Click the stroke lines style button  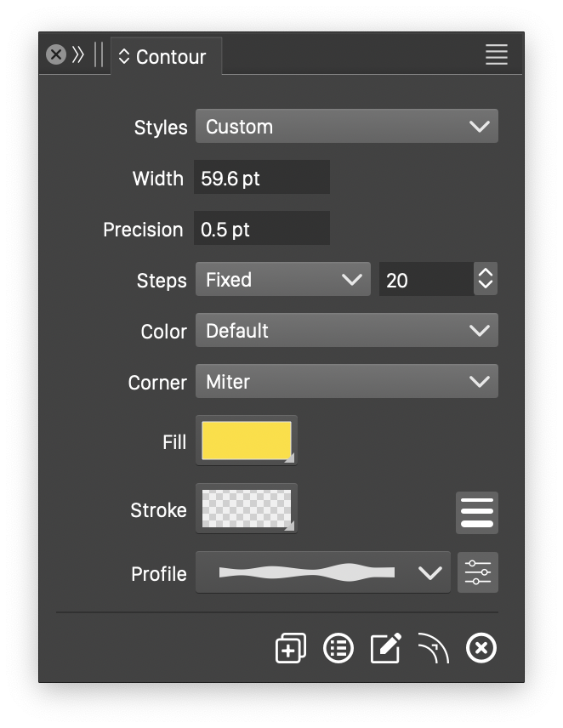477,512
